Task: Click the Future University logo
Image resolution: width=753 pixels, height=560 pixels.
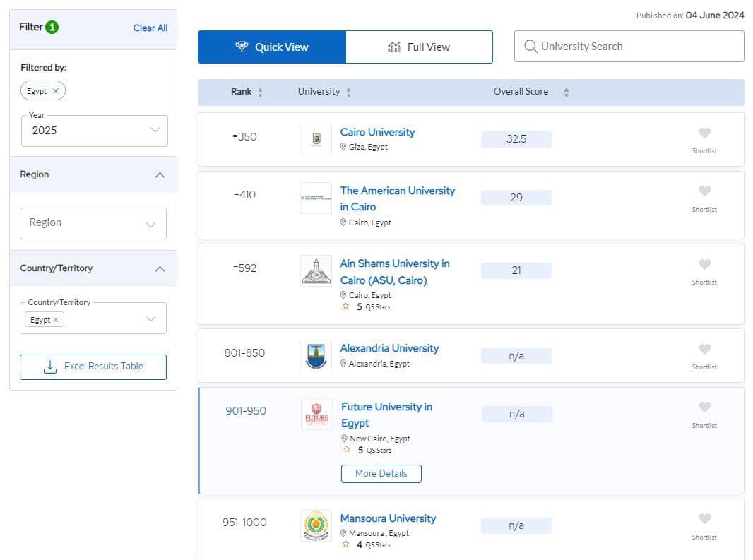Action: tap(316, 415)
